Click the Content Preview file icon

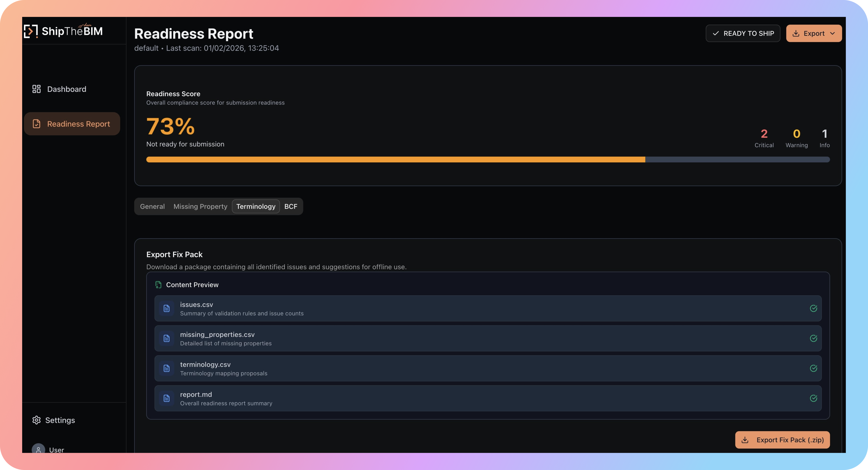pyautogui.click(x=158, y=285)
